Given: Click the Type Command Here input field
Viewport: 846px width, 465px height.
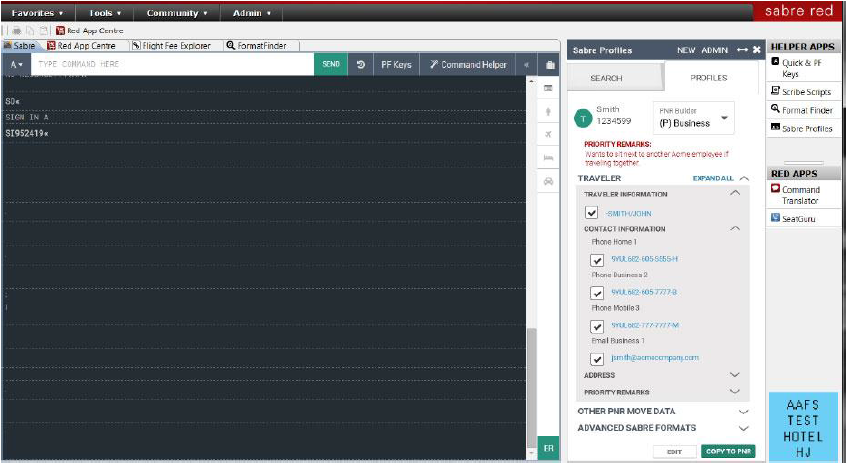Looking at the screenshot, I should point(170,64).
